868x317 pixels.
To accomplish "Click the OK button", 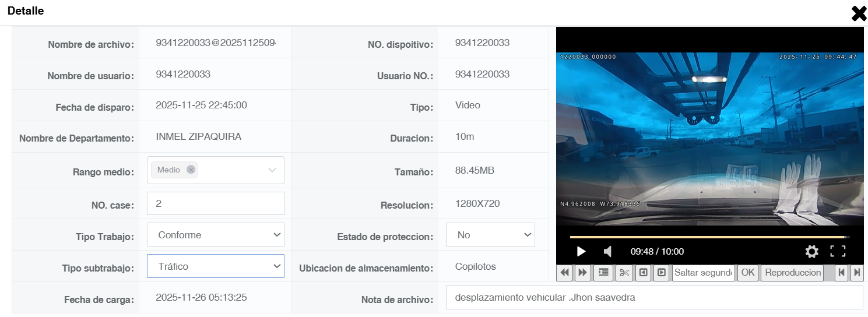I will coord(747,273).
